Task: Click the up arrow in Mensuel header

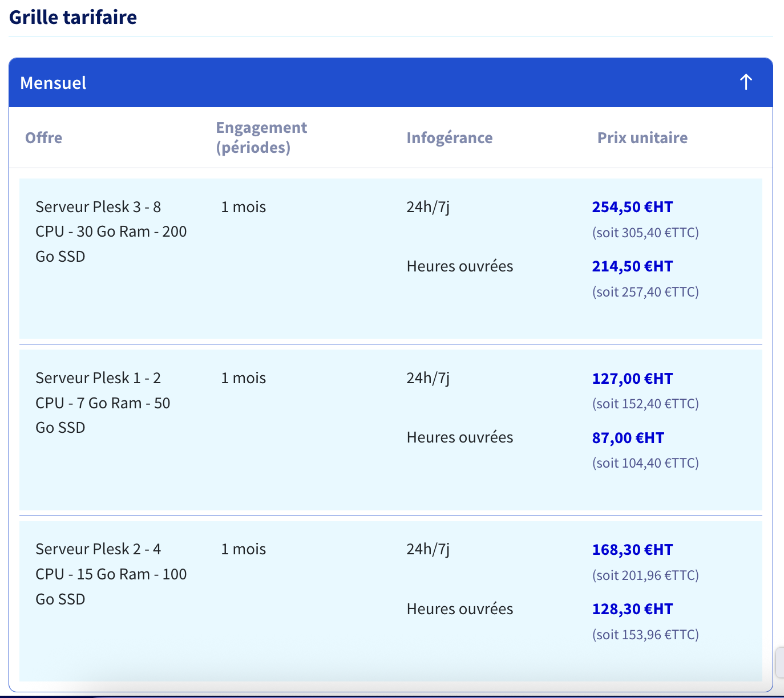Action: click(746, 82)
